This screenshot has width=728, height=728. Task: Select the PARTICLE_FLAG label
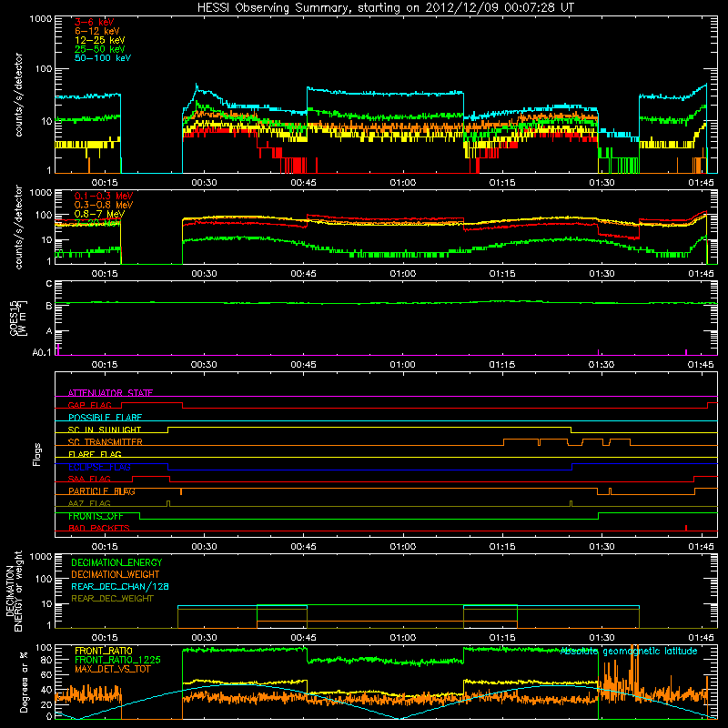[102, 491]
